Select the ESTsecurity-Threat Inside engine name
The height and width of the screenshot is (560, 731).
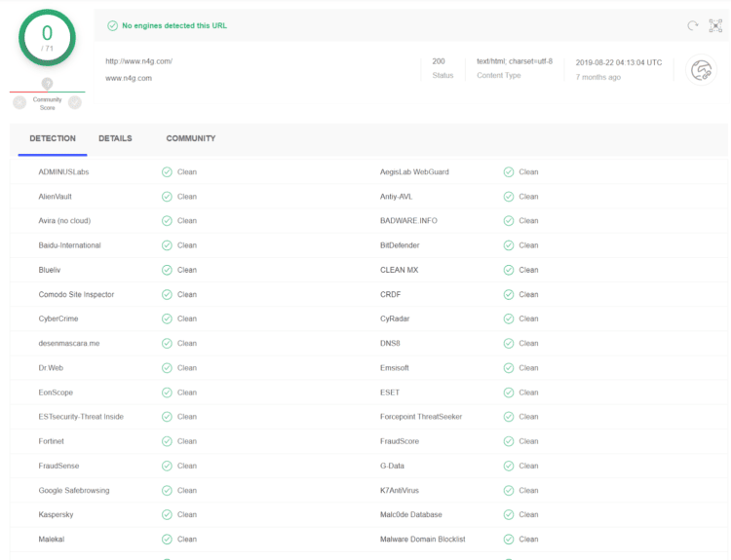(81, 417)
